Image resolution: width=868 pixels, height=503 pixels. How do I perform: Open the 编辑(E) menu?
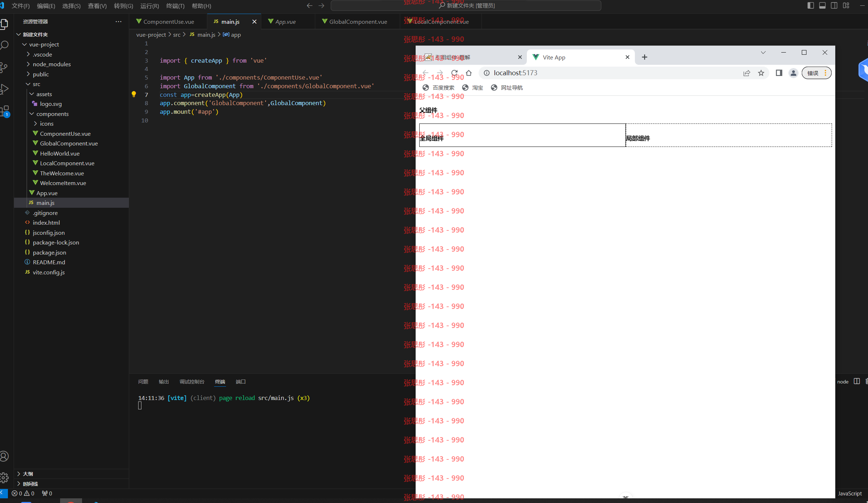tap(46, 6)
